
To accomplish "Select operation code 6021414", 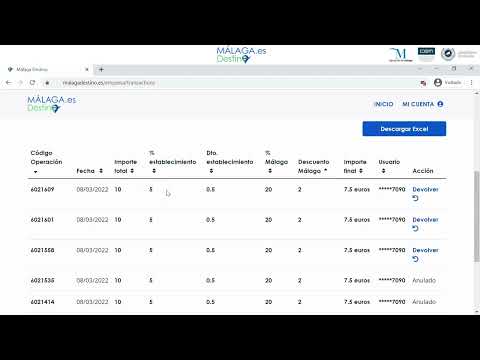I will click(42, 302).
